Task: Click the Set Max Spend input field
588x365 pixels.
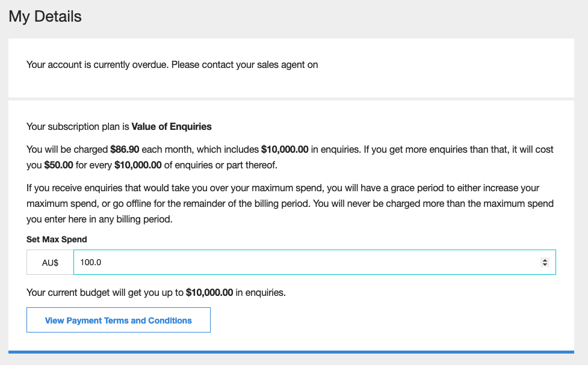Action: [314, 262]
